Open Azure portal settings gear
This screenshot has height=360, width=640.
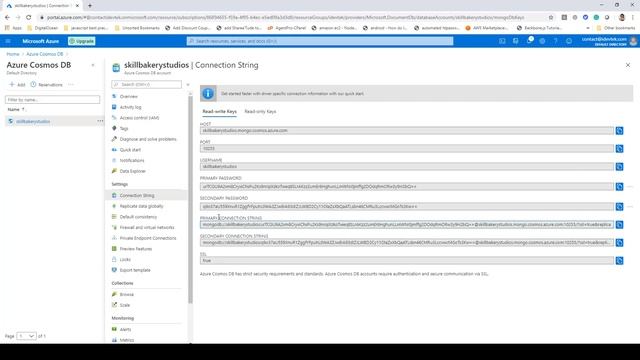(542, 41)
